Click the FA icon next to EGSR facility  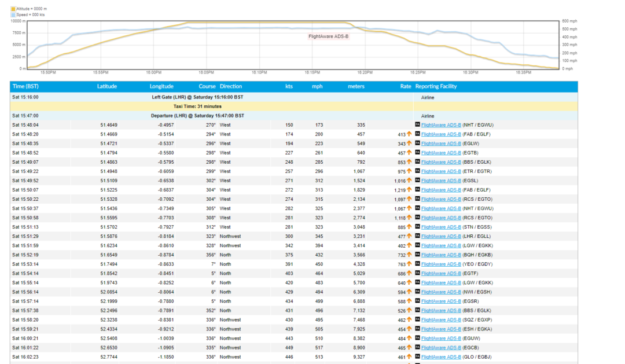(418, 301)
